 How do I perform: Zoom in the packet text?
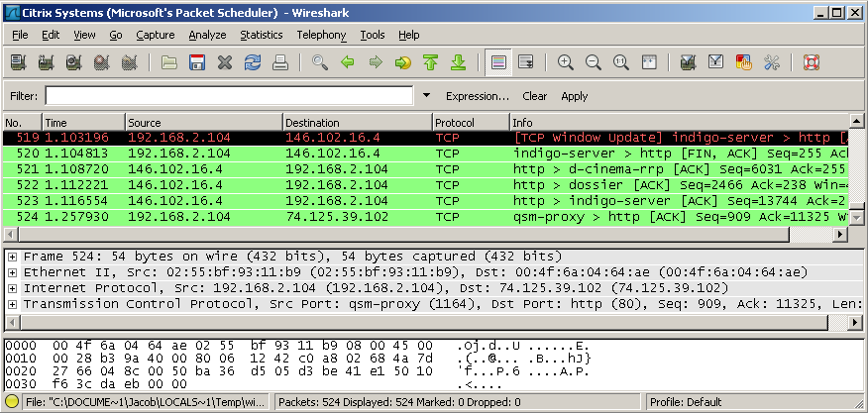click(566, 62)
